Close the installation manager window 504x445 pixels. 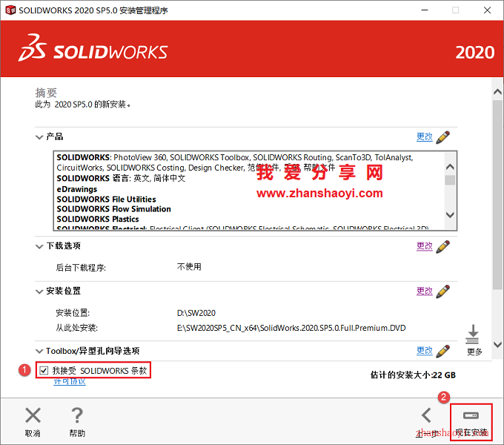tap(487, 10)
